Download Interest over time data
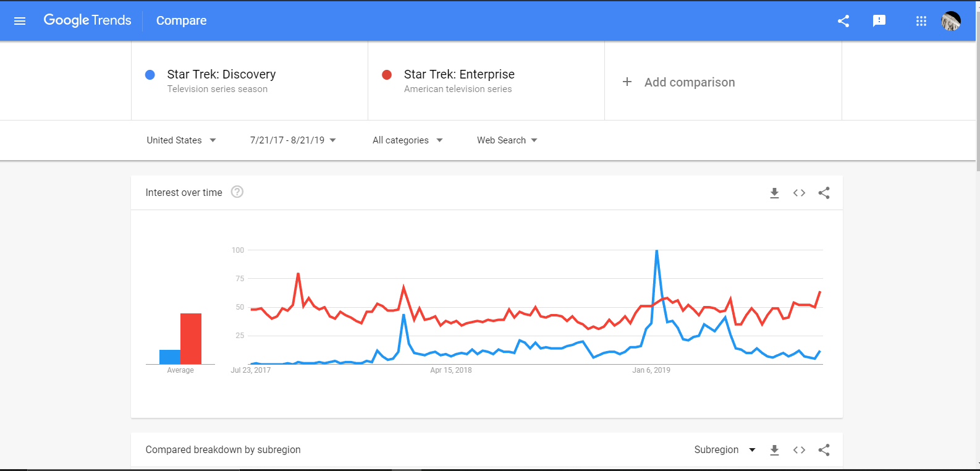 (774, 193)
